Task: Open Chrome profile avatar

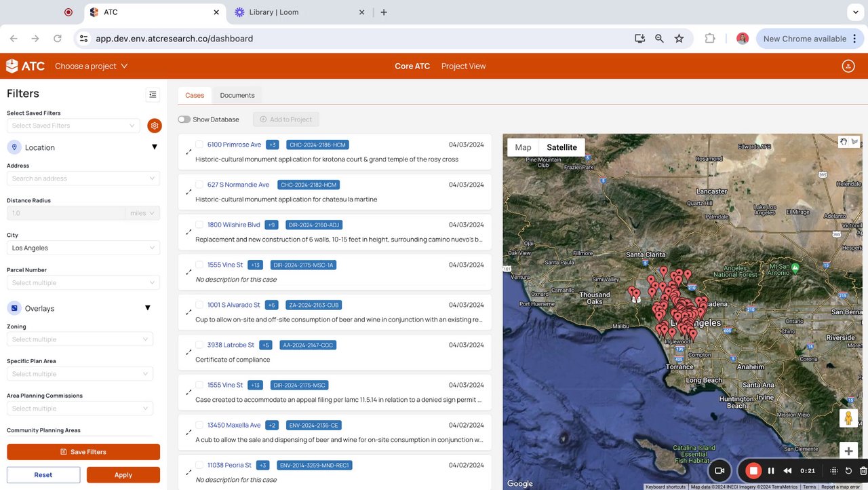Action: pos(743,39)
